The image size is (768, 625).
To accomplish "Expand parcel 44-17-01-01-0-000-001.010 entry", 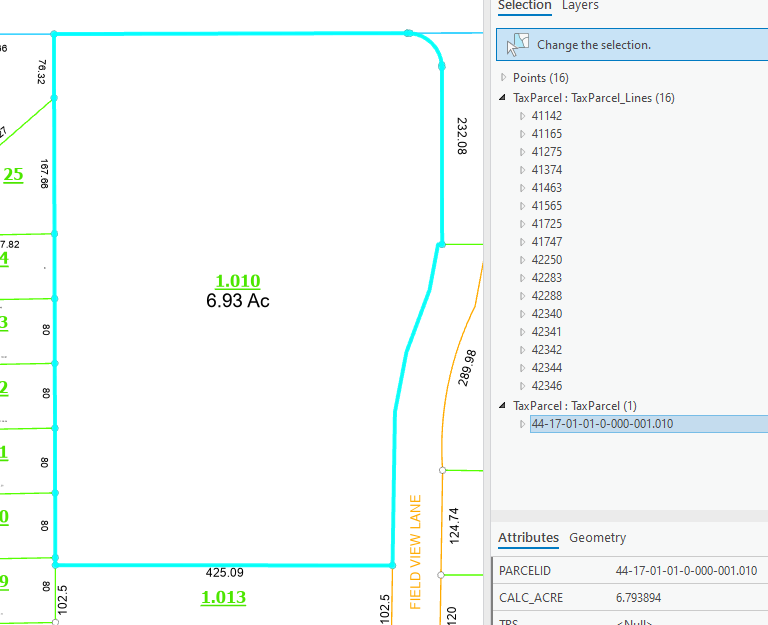I will click(522, 424).
